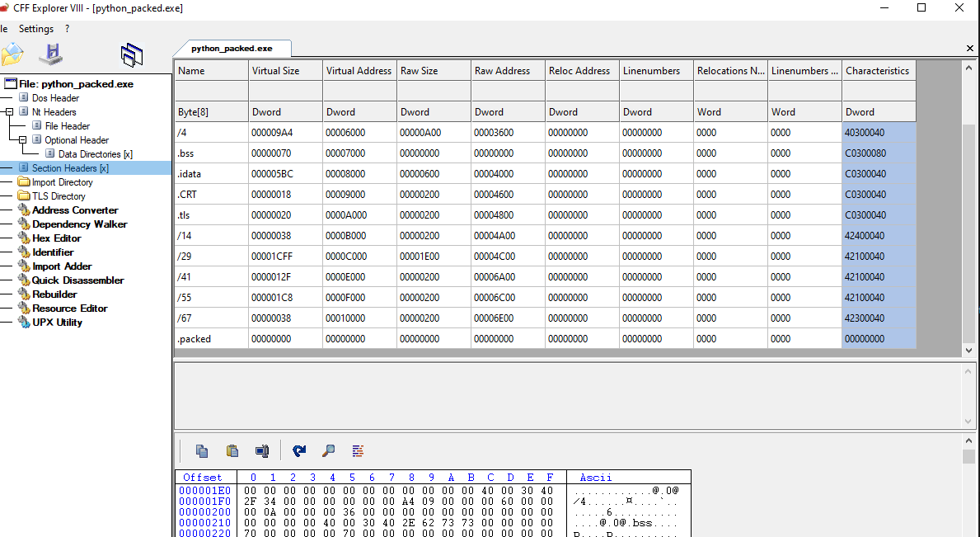This screenshot has height=537, width=980.
Task: Collapse the Nt Headers tree node
Action: click(9, 112)
